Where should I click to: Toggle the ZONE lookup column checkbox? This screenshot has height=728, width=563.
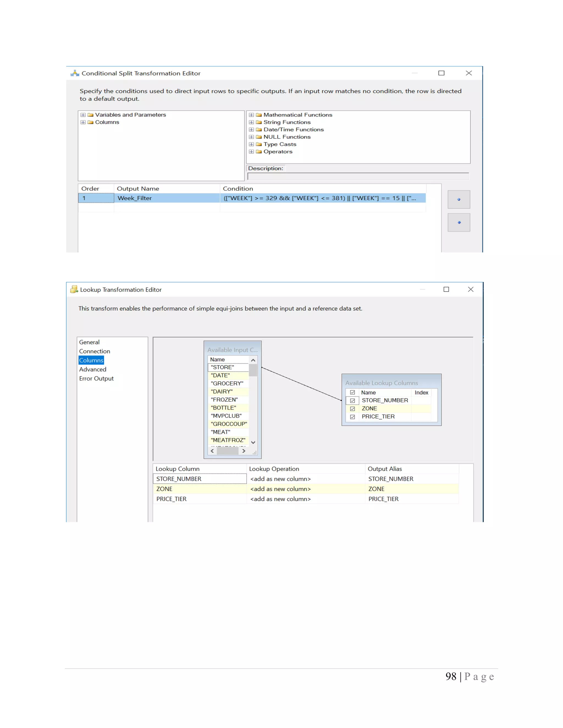pyautogui.click(x=352, y=409)
